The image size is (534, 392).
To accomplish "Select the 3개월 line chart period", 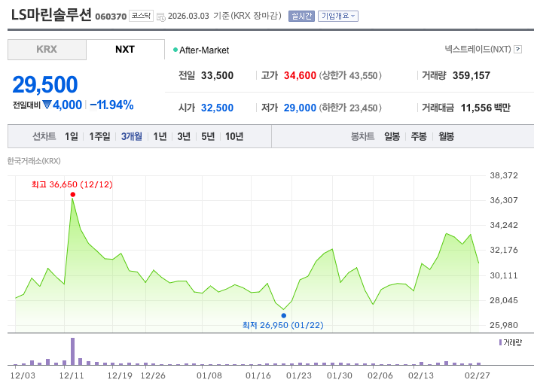I will point(132,136).
